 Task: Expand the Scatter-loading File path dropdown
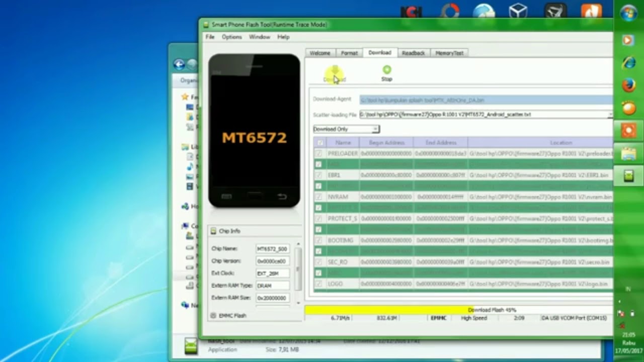click(x=610, y=115)
